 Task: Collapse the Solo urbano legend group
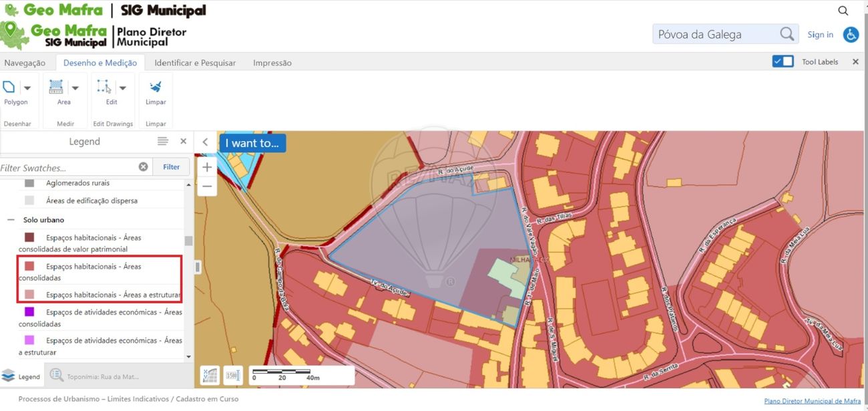[x=11, y=220]
